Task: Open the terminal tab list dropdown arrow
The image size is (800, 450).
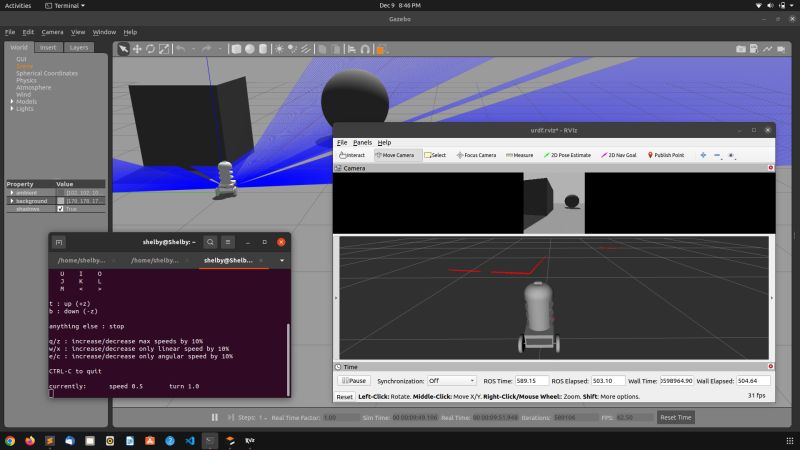Action: [282, 260]
